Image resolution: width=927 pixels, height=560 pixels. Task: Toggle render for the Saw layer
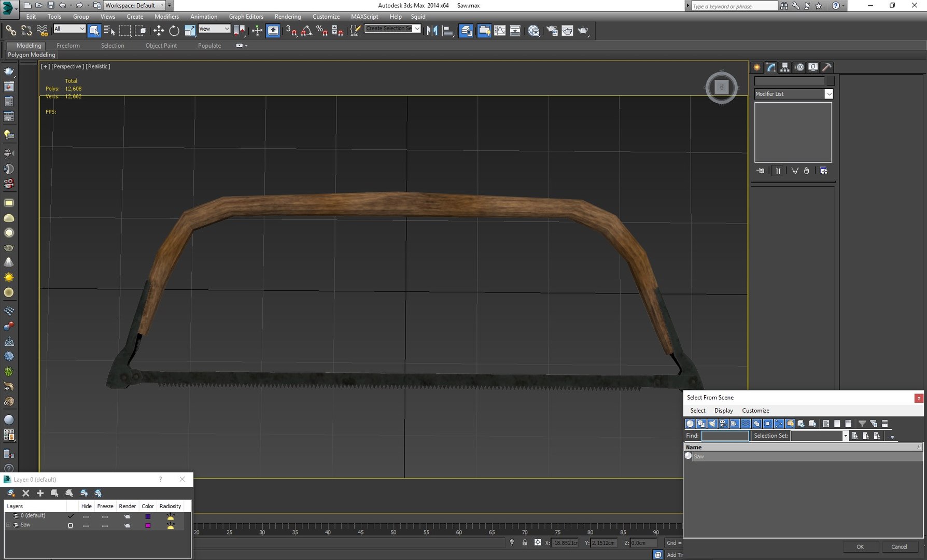pyautogui.click(x=127, y=526)
